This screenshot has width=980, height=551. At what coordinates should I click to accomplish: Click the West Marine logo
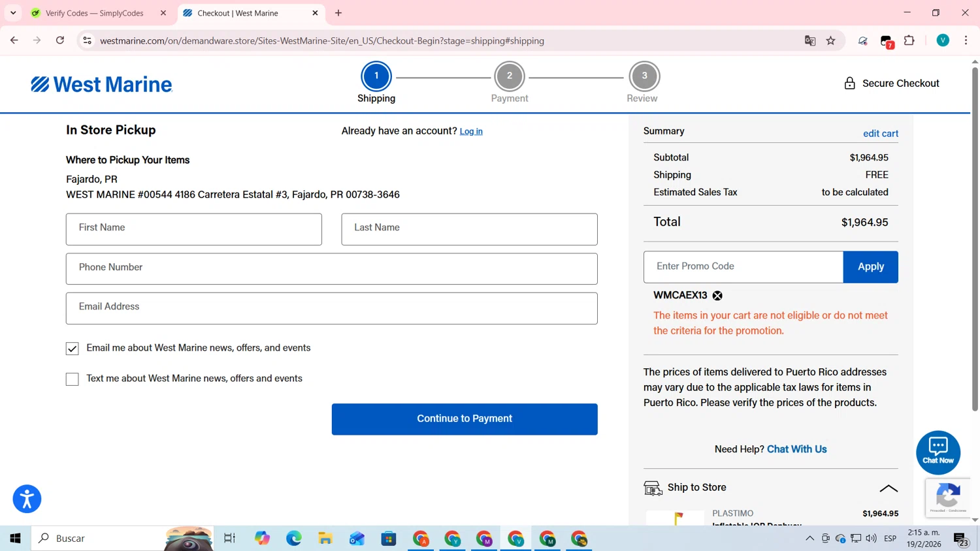pos(102,84)
